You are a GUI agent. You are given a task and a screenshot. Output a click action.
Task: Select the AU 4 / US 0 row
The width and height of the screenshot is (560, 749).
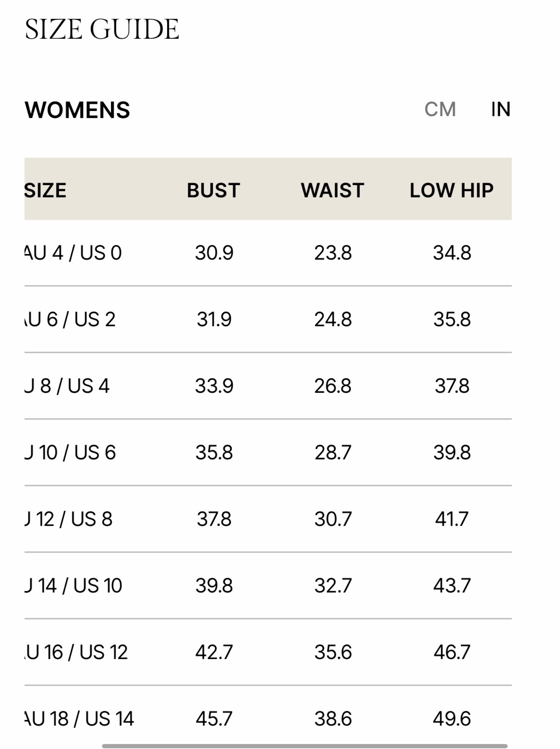pos(268,253)
